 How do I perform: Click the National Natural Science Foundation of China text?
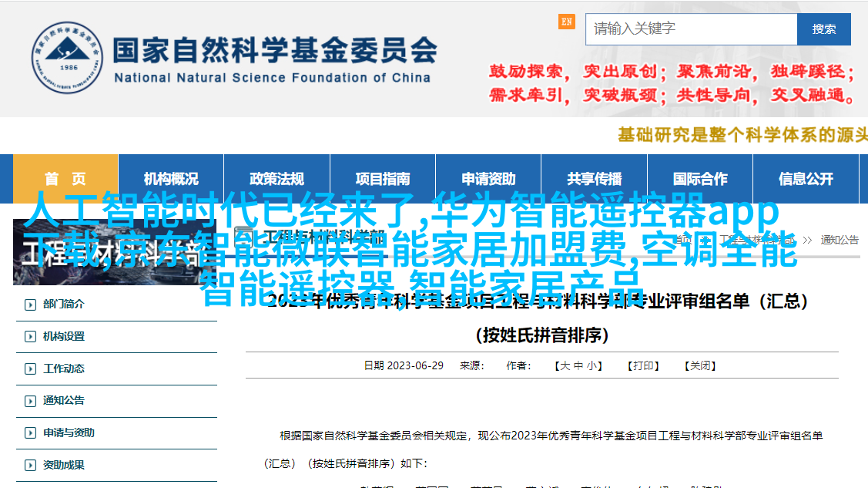pyautogui.click(x=273, y=78)
